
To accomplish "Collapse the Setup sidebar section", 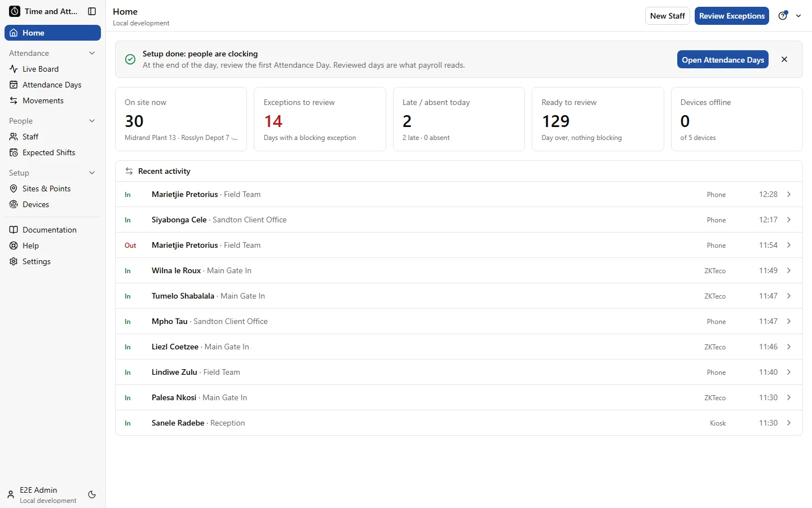I will [92, 173].
